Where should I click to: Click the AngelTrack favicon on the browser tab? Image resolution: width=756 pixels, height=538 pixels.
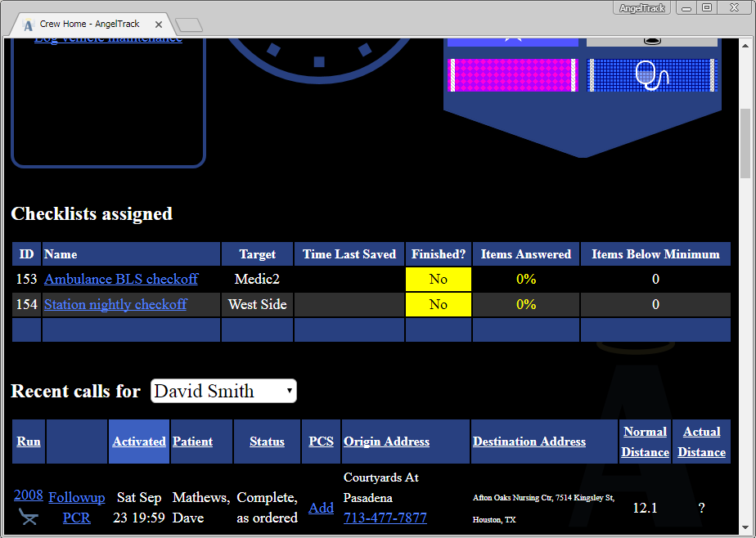tap(28, 25)
